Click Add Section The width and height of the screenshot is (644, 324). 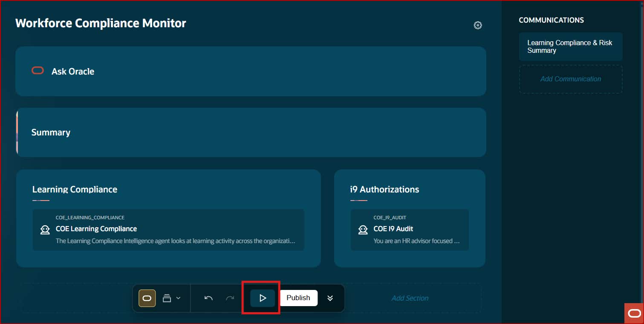(x=410, y=298)
